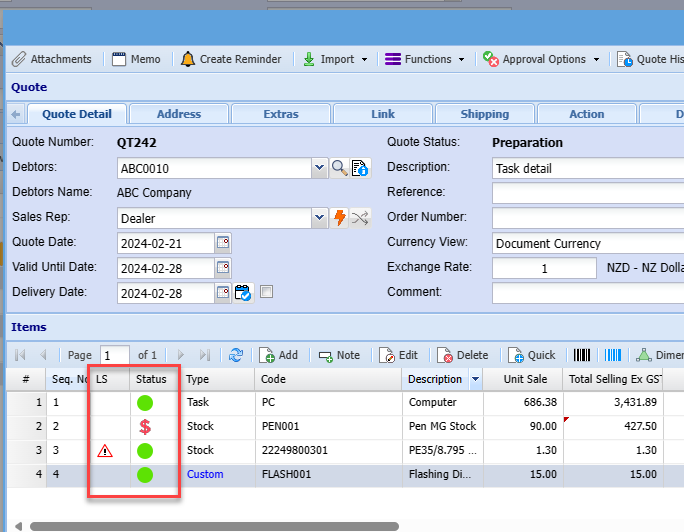Click the red warning triangle in row 3
Viewport: 684px width, 532px height.
[x=105, y=451]
